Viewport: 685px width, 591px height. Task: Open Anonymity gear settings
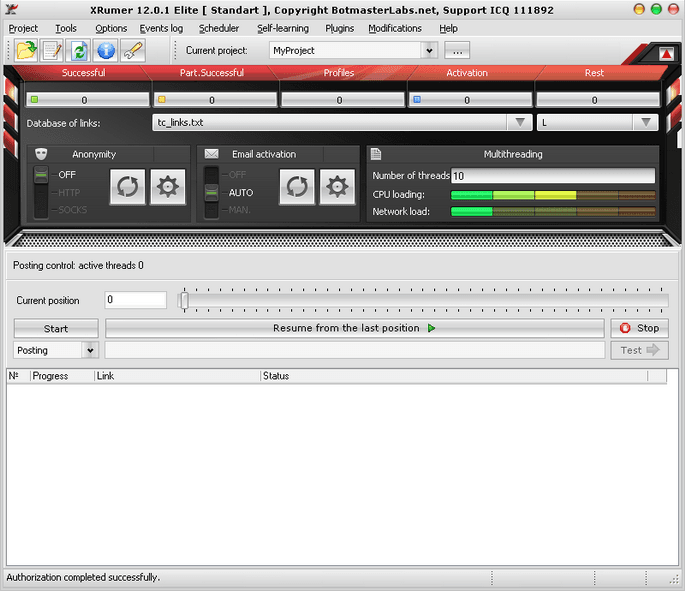167,187
